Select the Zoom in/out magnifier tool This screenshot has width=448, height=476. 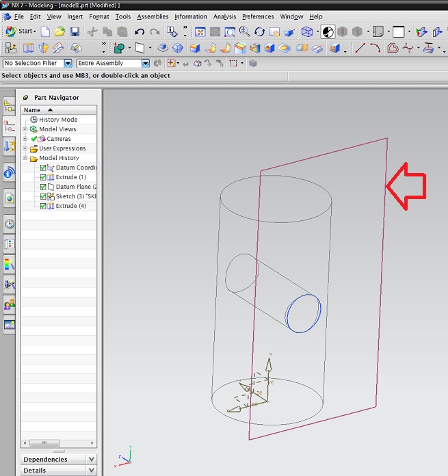pos(245,31)
